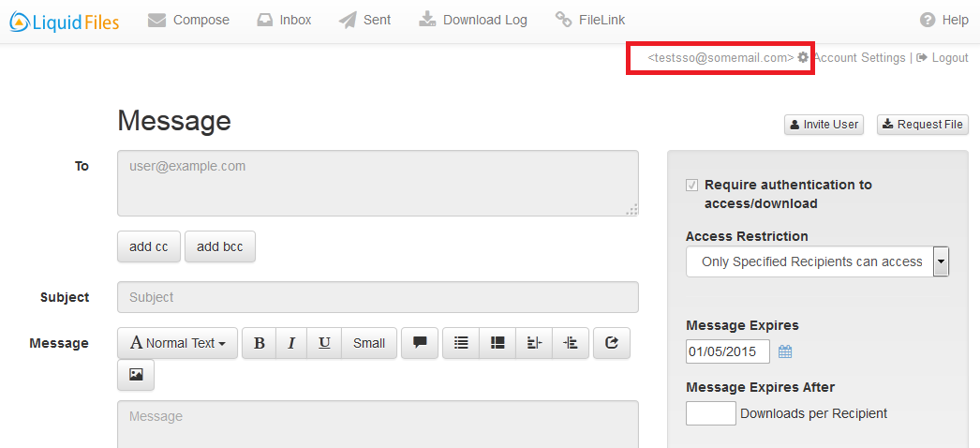Click the Subject input field

pyautogui.click(x=379, y=297)
